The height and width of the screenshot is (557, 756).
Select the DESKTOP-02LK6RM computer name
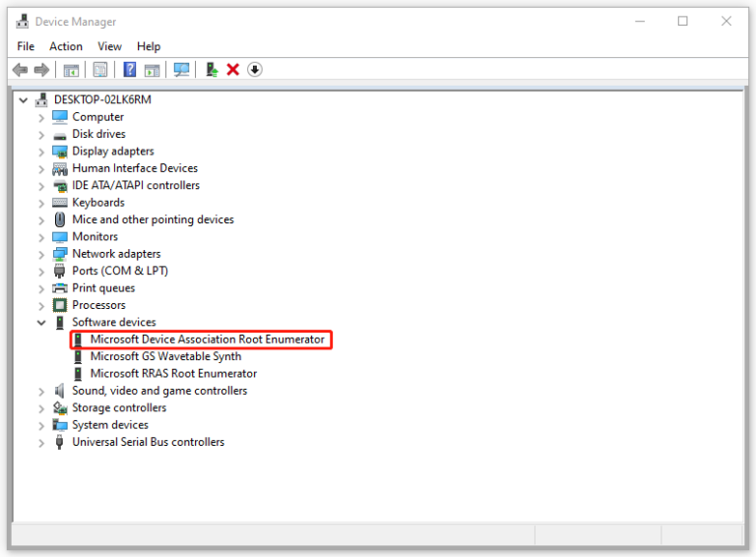102,99
